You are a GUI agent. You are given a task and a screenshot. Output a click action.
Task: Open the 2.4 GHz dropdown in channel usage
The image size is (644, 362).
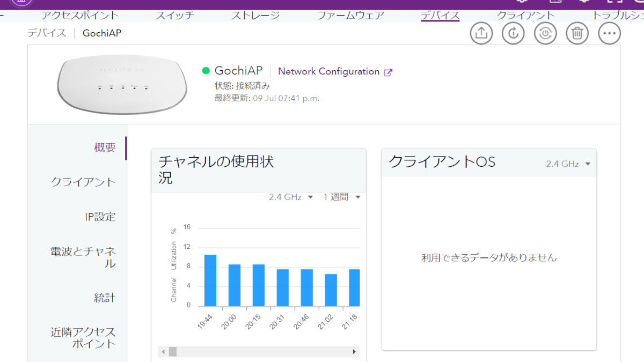point(291,197)
